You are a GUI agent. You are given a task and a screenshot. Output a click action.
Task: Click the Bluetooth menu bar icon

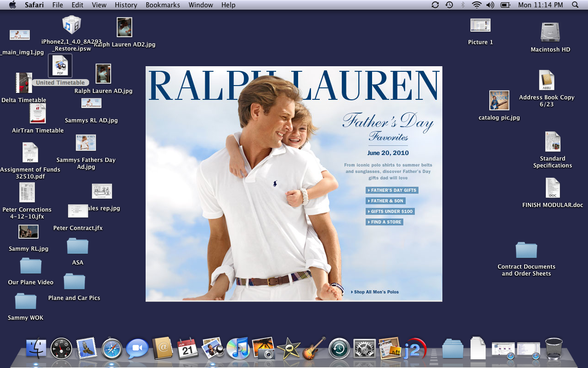click(x=463, y=5)
